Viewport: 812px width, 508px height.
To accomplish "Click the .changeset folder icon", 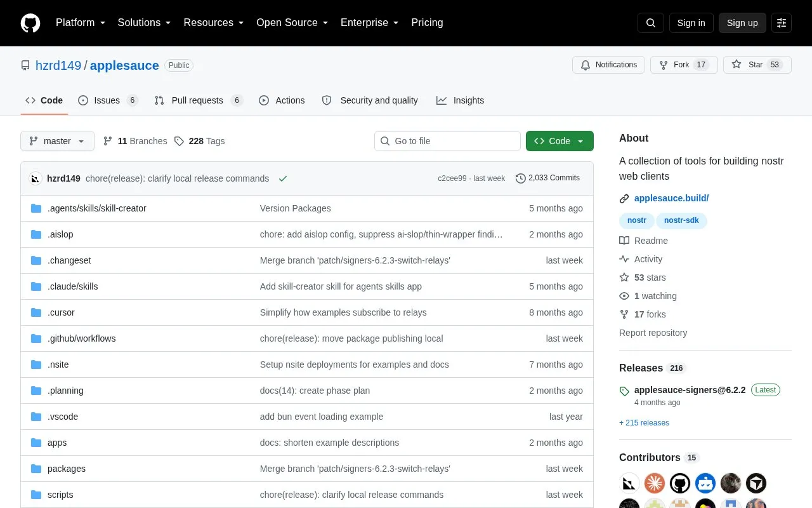I will (x=36, y=260).
